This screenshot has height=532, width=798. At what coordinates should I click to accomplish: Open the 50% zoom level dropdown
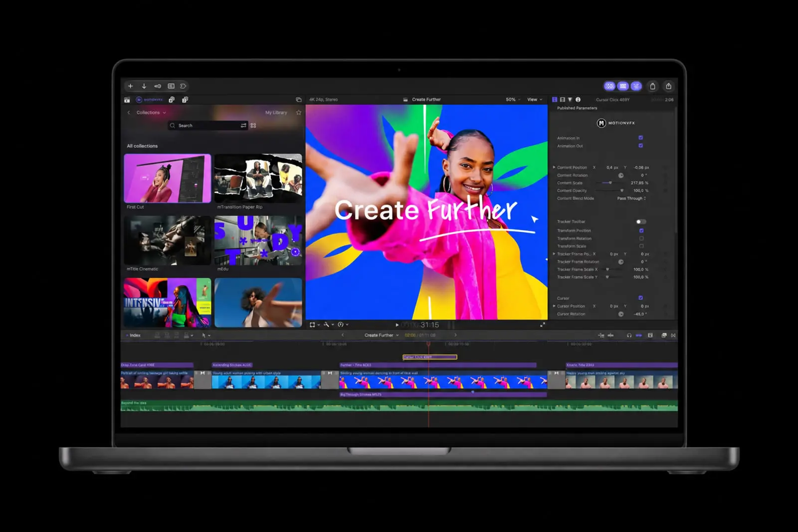[x=513, y=100]
